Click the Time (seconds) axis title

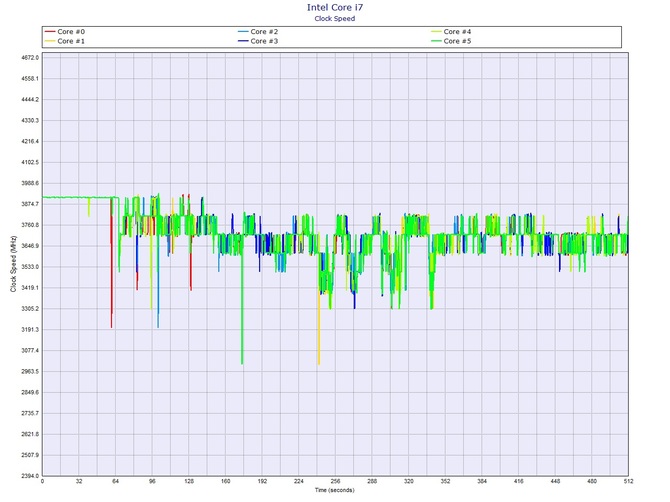click(x=335, y=490)
